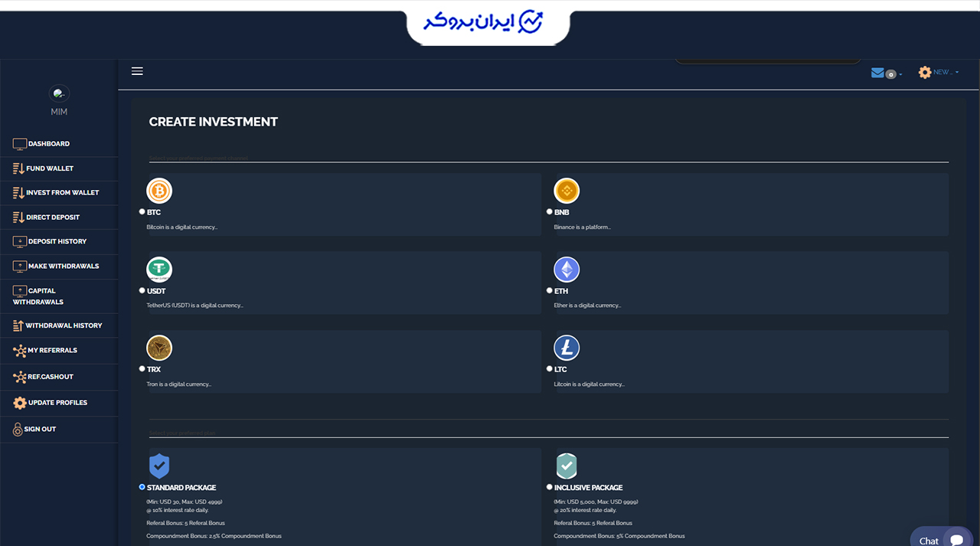Click the MIM profile avatar
The width and height of the screenshot is (980, 546).
click(x=59, y=93)
